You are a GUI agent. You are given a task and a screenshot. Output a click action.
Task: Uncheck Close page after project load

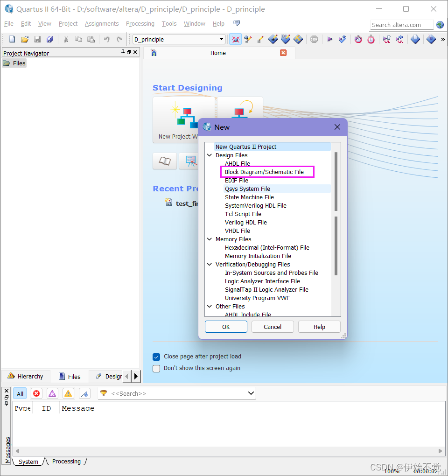(x=156, y=357)
